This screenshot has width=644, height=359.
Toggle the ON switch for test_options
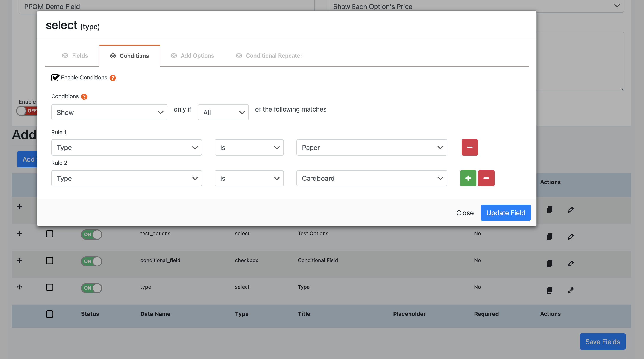(91, 234)
